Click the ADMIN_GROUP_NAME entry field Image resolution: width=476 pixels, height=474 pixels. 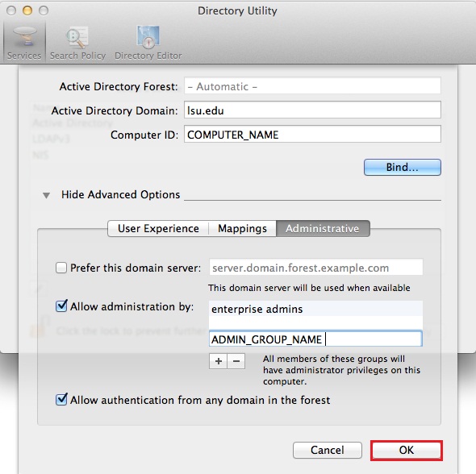[315, 339]
